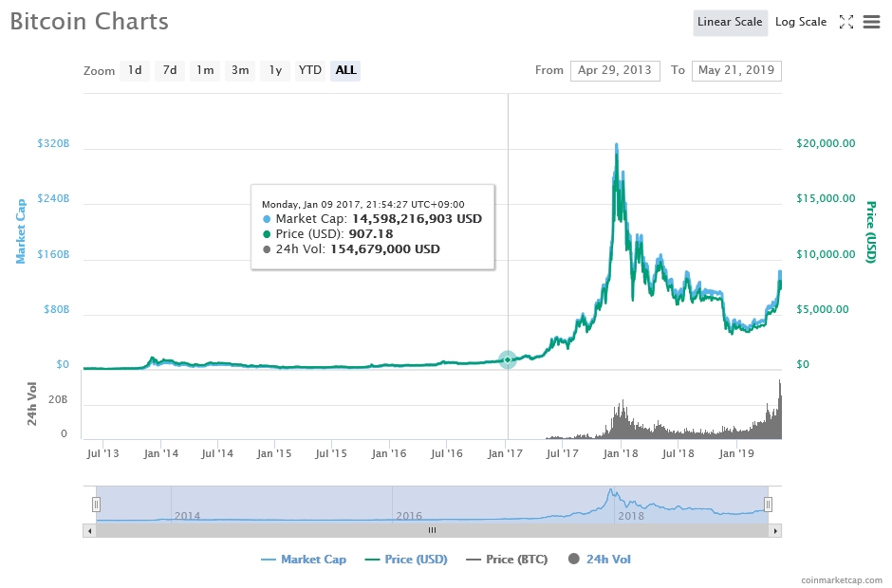The width and height of the screenshot is (892, 588).
Task: Toggle Price (USD) series in legend
Action: [x=408, y=560]
